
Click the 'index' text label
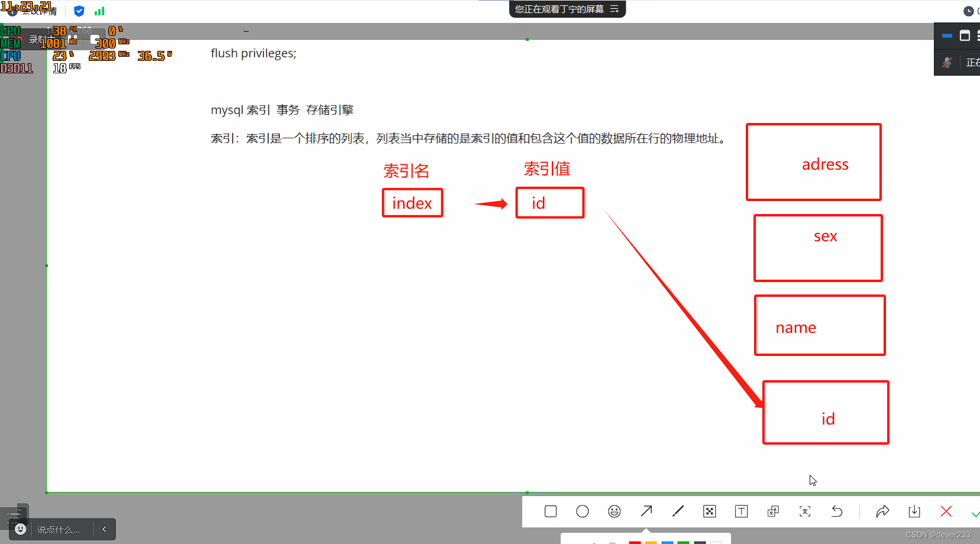(412, 203)
